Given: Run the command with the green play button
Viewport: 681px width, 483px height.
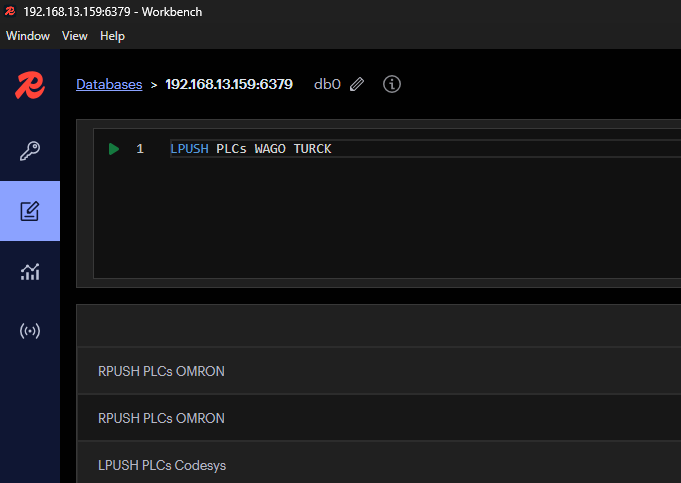Looking at the screenshot, I should point(114,149).
